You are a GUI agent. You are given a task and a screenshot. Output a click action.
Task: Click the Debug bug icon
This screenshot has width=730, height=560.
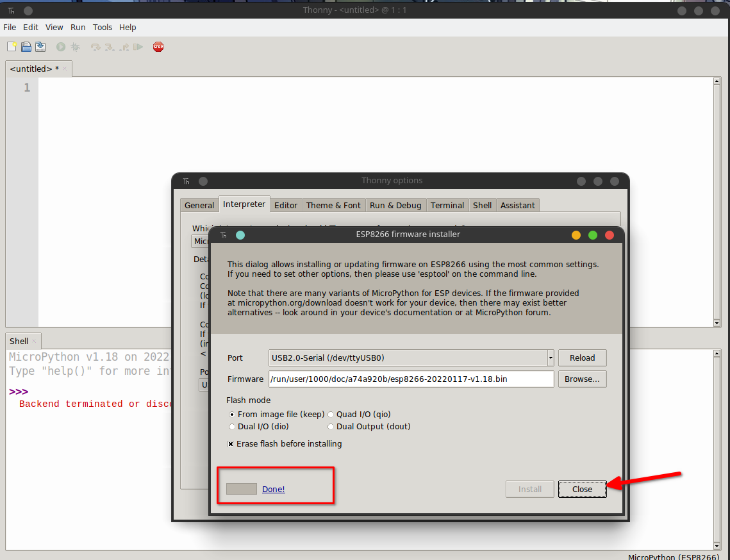[x=75, y=47]
